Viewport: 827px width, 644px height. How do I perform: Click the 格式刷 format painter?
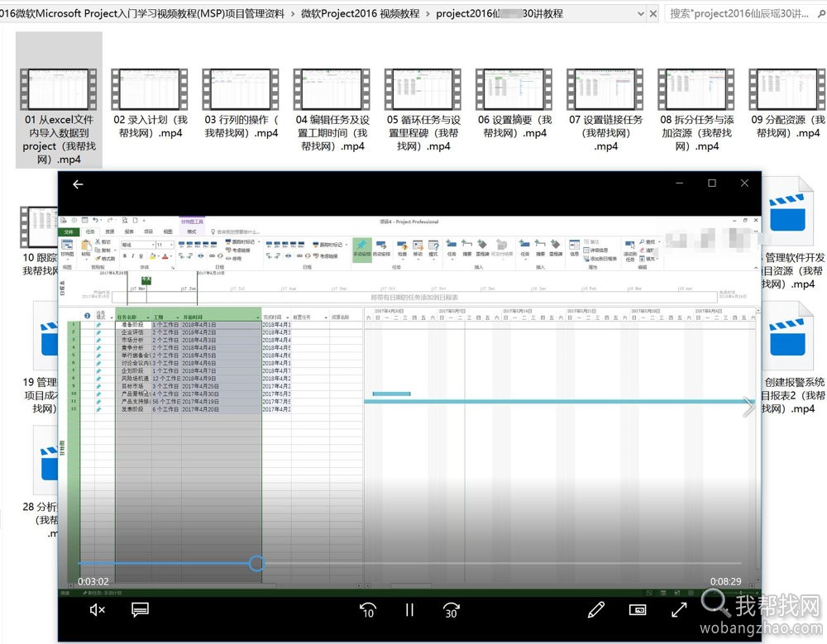click(x=106, y=259)
